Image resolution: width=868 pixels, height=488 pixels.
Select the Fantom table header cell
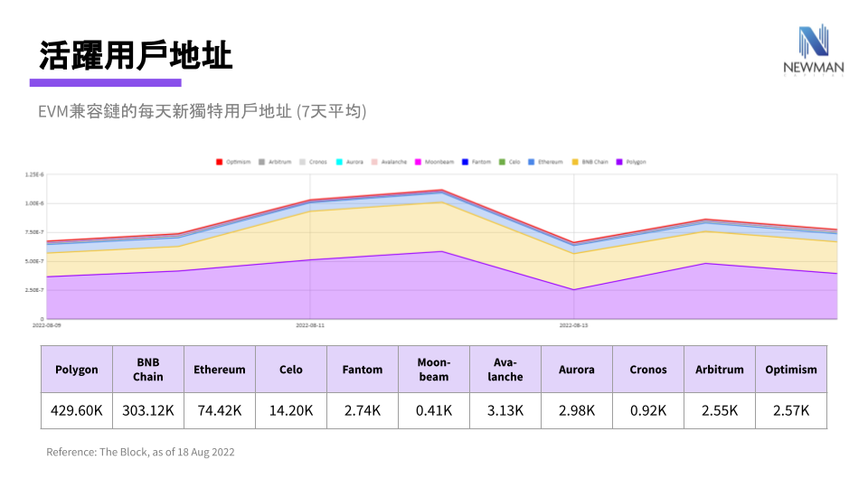(x=362, y=370)
